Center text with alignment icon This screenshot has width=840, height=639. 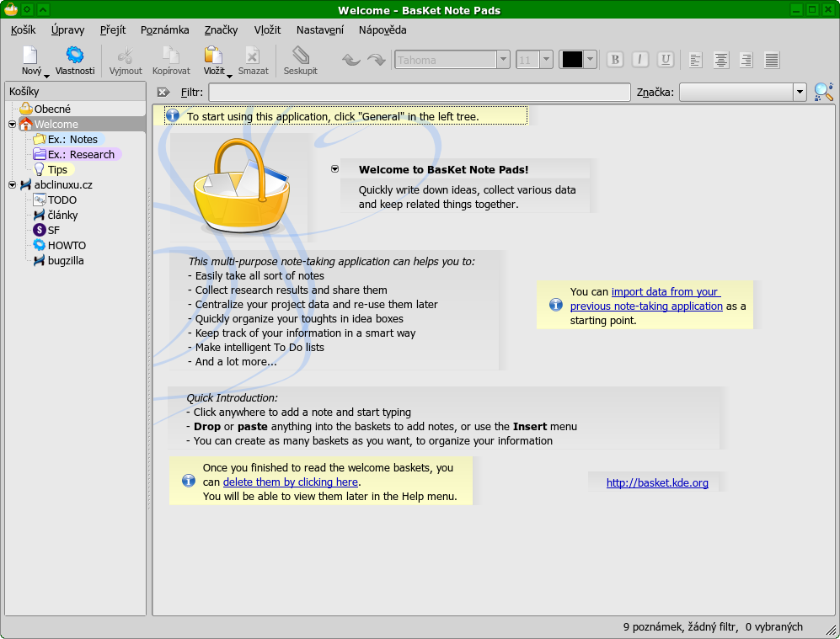point(720,60)
